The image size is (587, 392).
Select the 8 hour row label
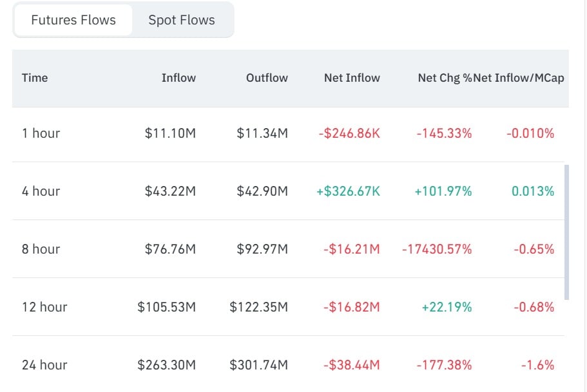point(41,249)
